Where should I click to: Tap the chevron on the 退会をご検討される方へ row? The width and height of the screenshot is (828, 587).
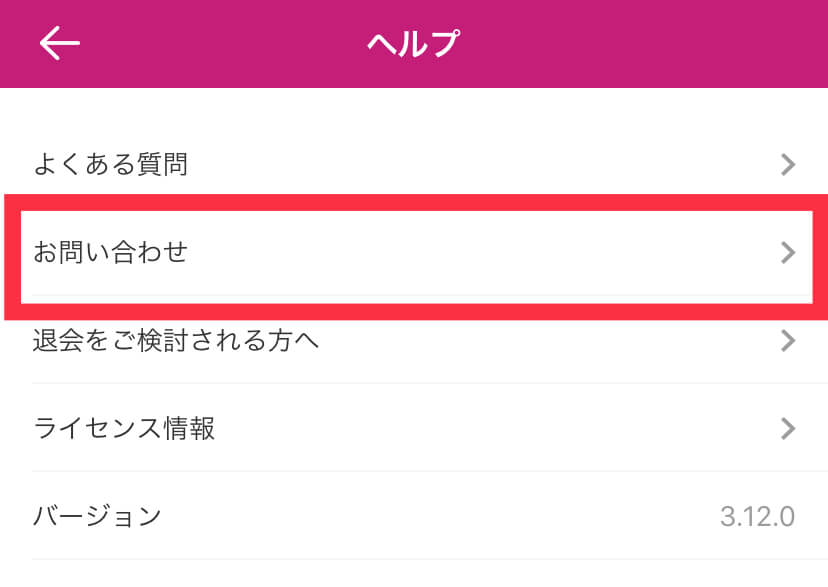click(788, 341)
